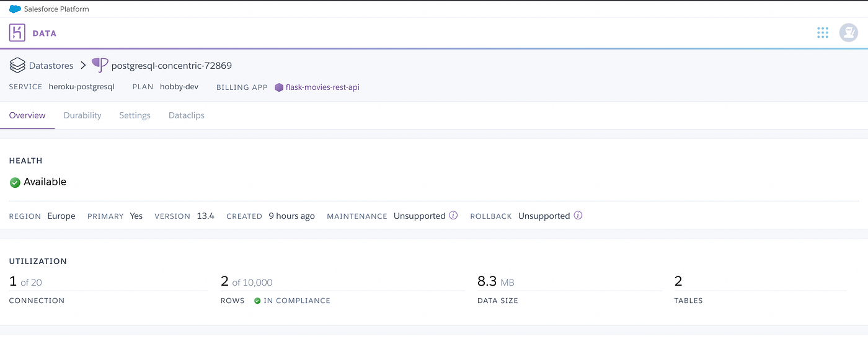Click the Rollback info icon

tap(578, 216)
